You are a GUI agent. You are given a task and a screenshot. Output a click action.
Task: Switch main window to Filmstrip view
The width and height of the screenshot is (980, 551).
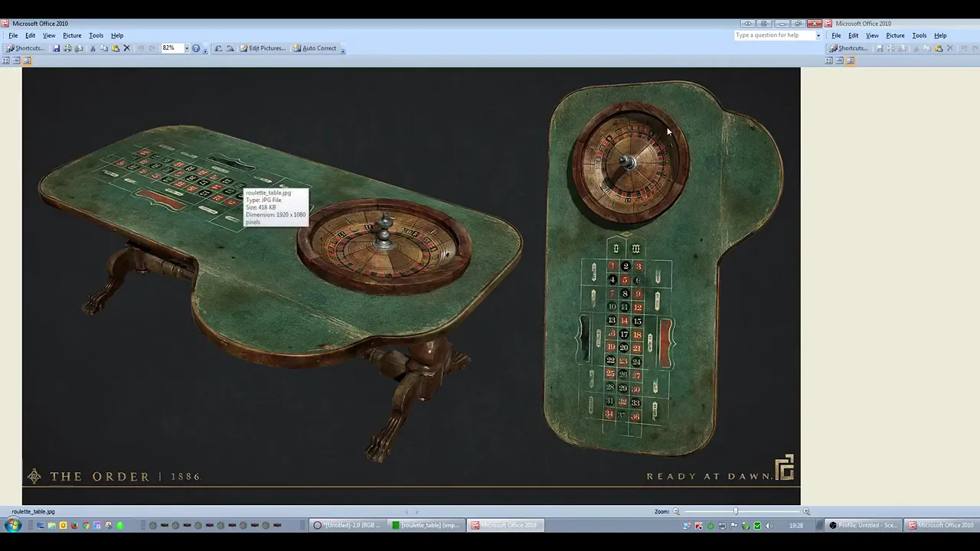16,60
